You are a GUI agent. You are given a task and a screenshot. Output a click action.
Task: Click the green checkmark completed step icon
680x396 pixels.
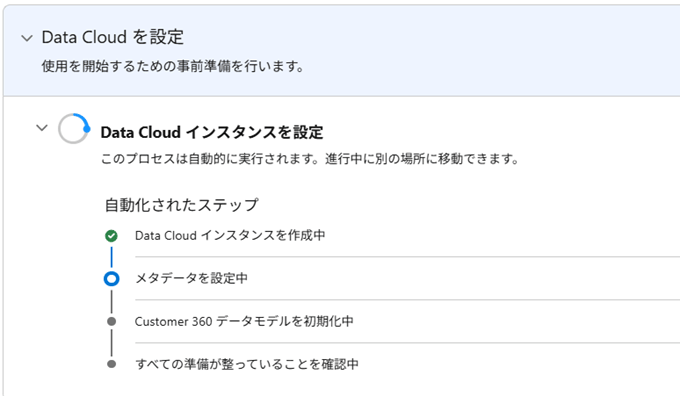point(111,236)
